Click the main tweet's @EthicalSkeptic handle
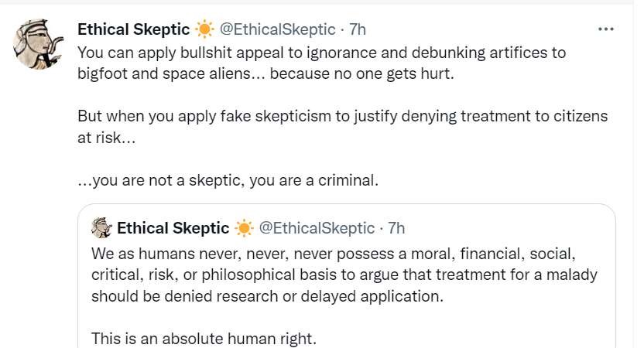Viewport: 644px width, 348px height. [x=277, y=30]
